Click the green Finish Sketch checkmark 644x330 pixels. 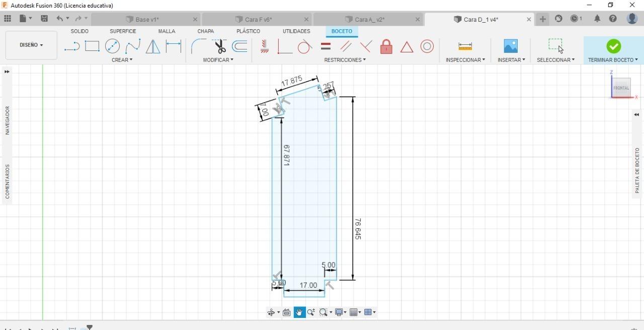point(613,46)
